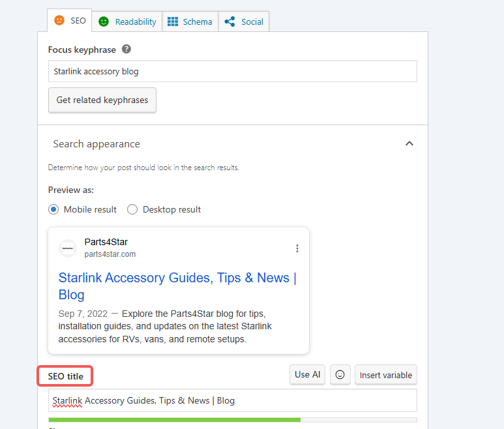Viewport: 504px width, 429px height.
Task: Click Get related keyphrases button
Action: (x=102, y=100)
